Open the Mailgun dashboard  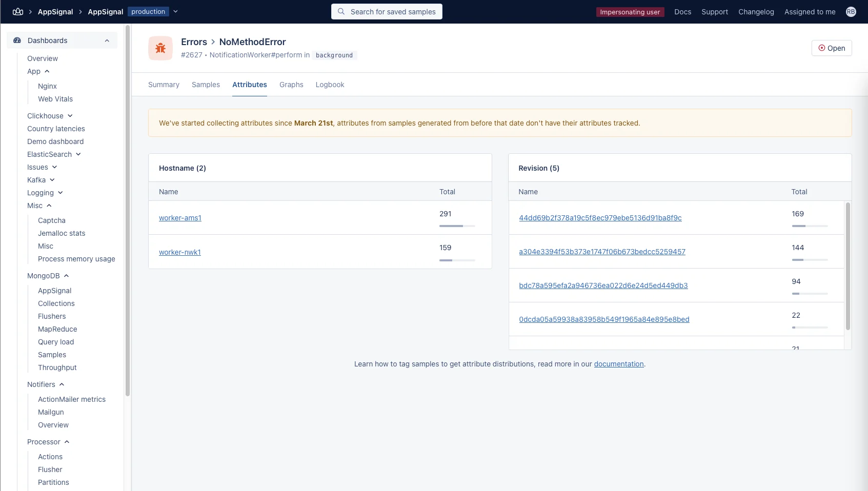pos(51,412)
